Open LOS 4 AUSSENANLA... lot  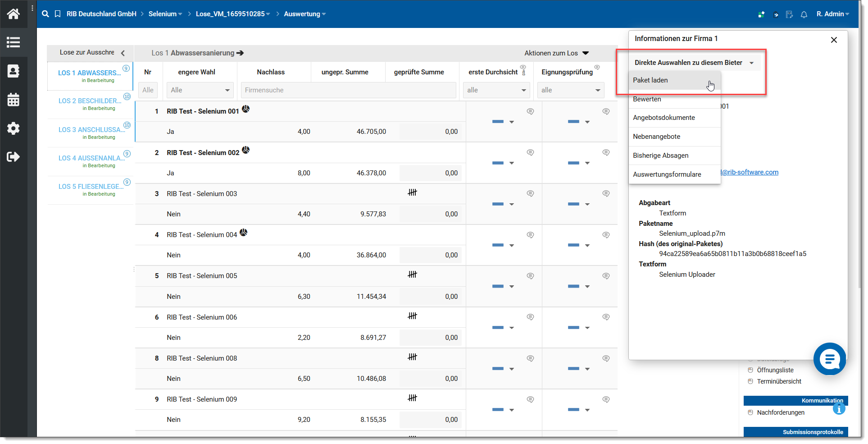(90, 161)
